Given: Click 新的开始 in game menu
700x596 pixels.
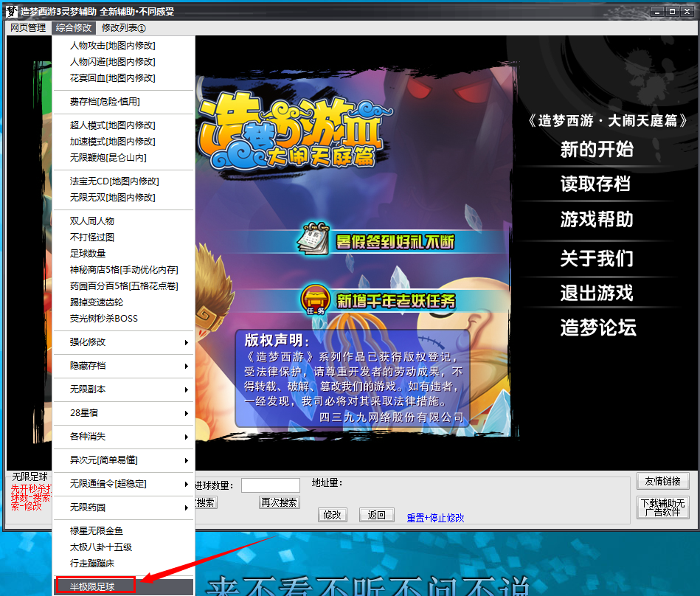Looking at the screenshot, I should tap(597, 149).
